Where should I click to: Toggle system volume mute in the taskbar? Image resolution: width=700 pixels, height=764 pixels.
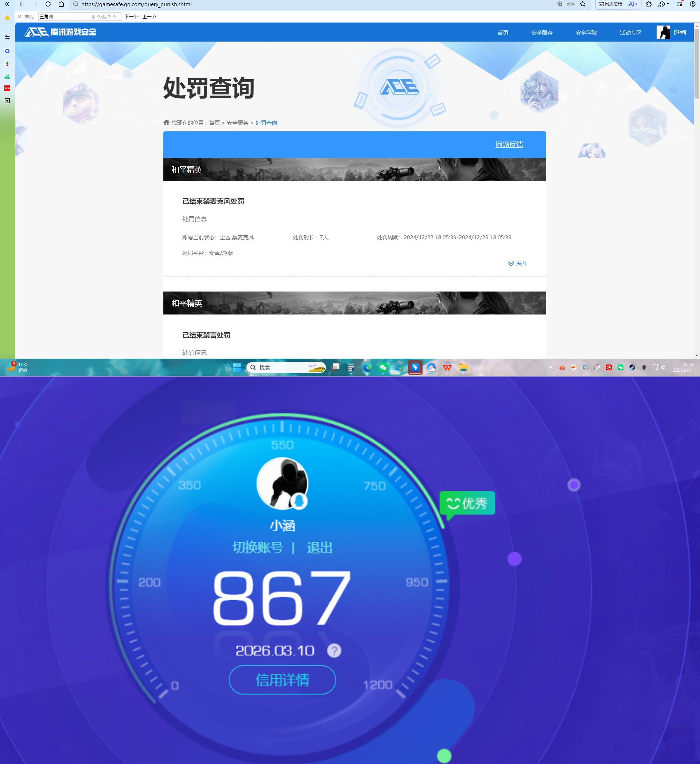click(663, 367)
